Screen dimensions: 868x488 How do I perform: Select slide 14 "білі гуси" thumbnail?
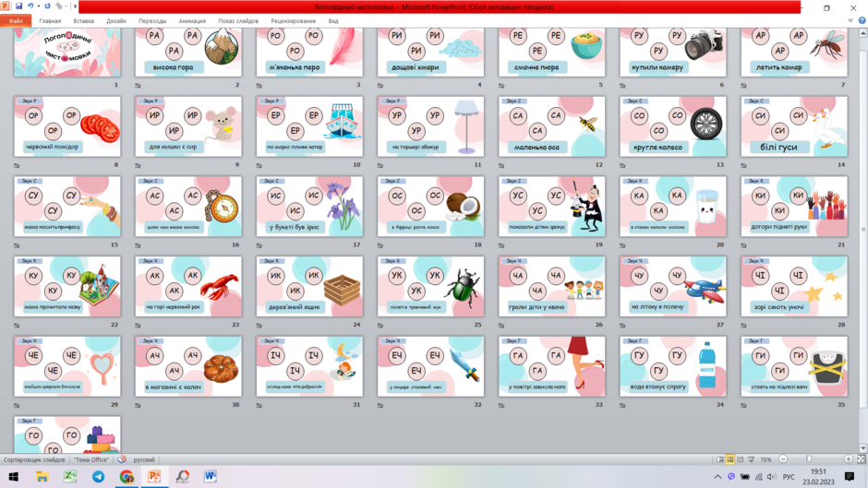(x=794, y=126)
